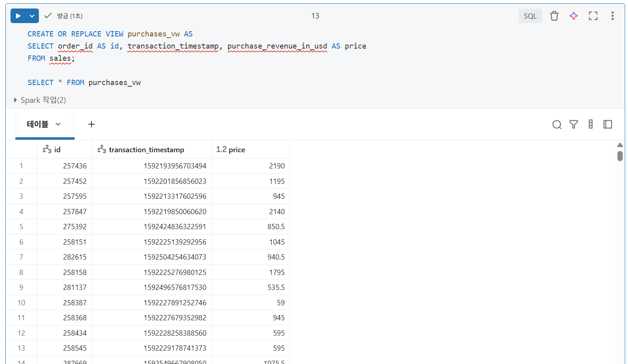Click the cell number 13 label
628x364 pixels.
(315, 16)
